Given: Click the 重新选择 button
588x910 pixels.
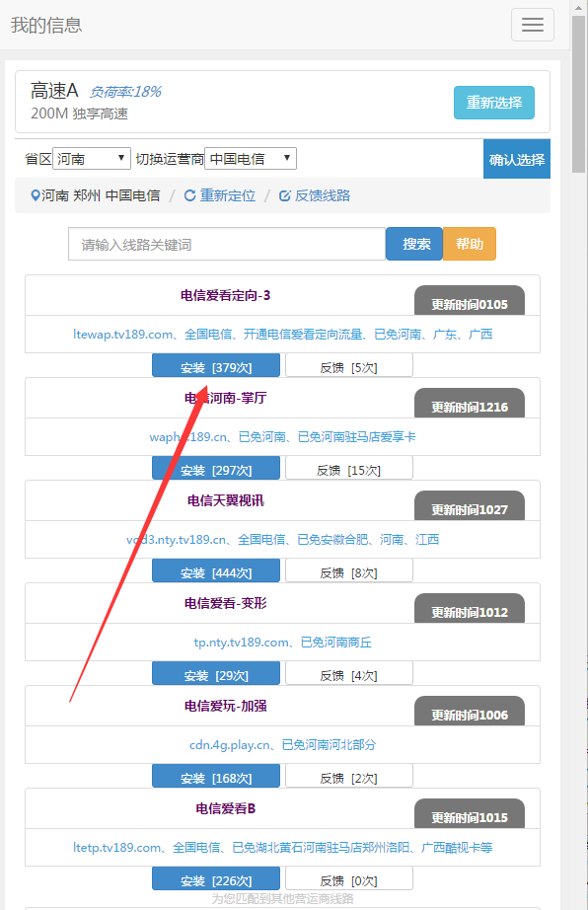Looking at the screenshot, I should pos(494,103).
